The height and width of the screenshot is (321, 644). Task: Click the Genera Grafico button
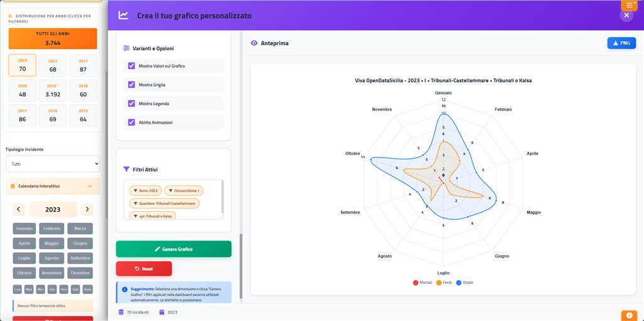click(x=174, y=249)
